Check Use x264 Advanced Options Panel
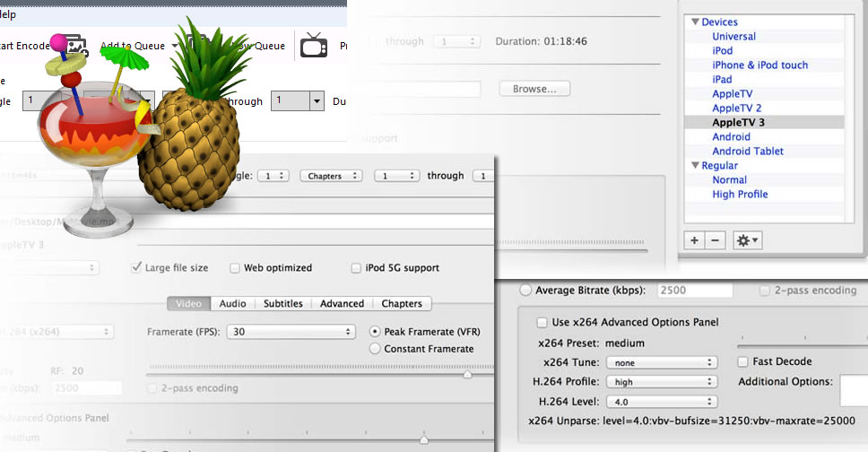Viewport: 868px width, 452px height. 542,323
